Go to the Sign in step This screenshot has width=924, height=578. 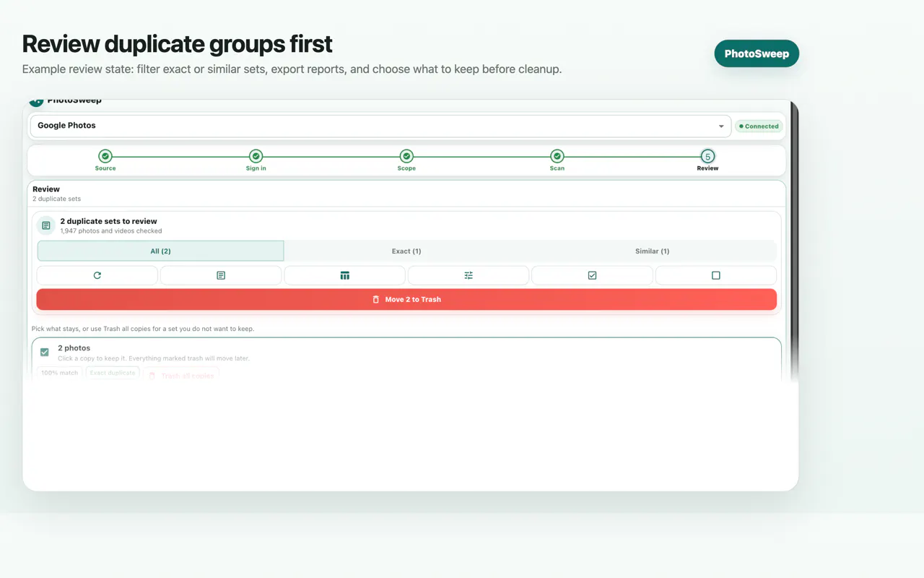256,160
